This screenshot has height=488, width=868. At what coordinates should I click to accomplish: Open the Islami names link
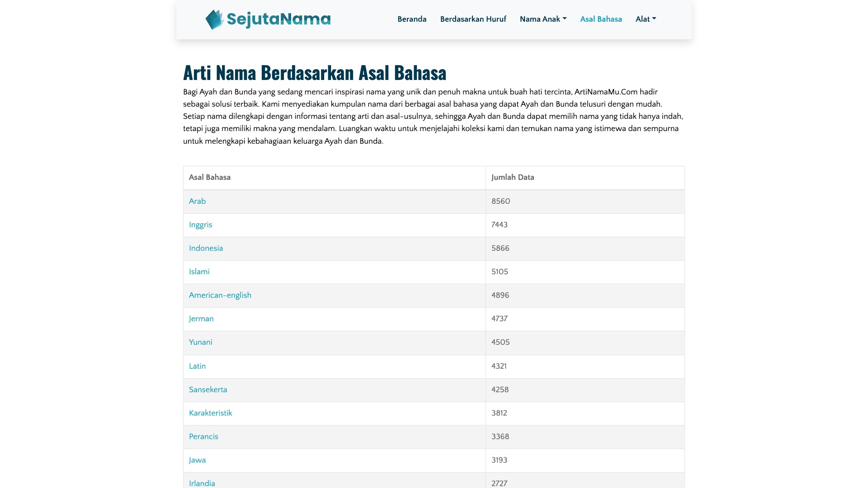tap(199, 272)
